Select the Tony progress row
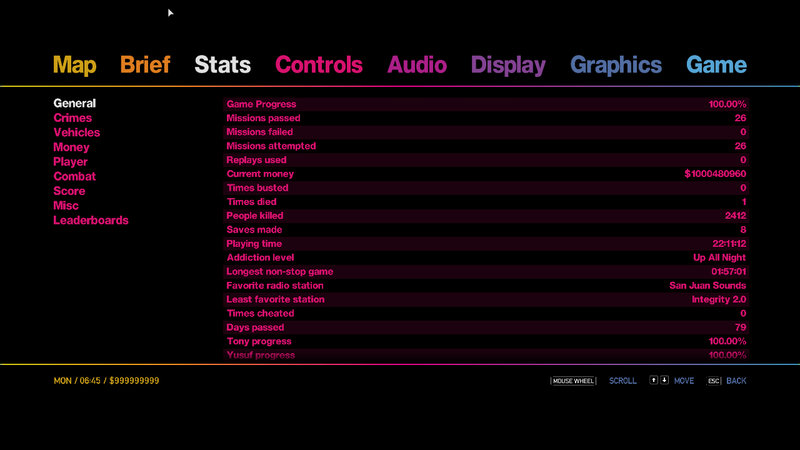The image size is (800, 450). point(486,341)
